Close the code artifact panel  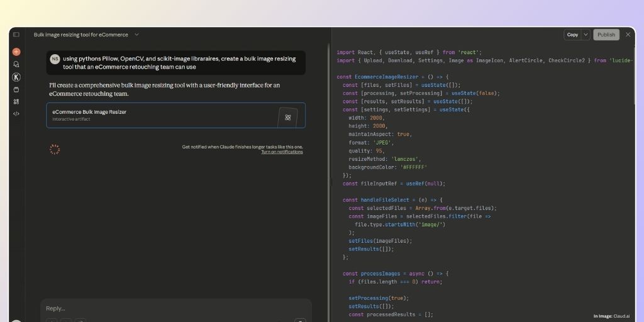628,35
